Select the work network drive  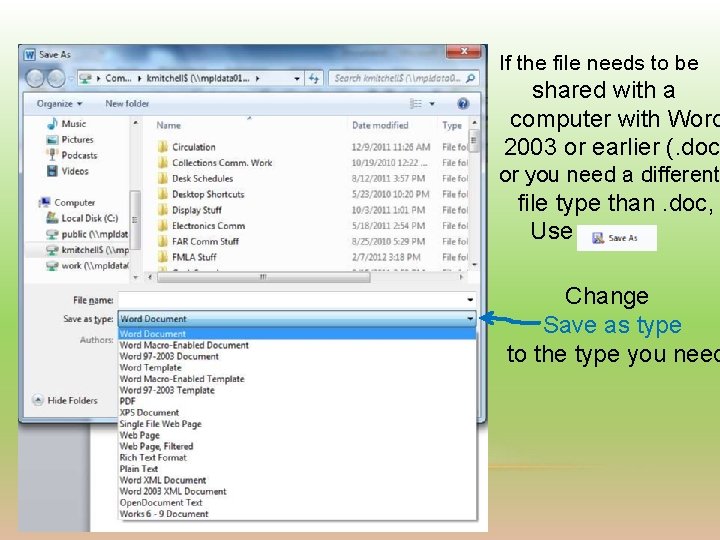pyautogui.click(x=87, y=266)
